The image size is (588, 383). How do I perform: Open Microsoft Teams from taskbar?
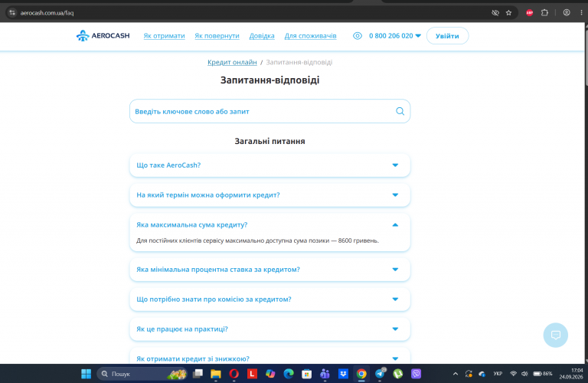tap(325, 374)
